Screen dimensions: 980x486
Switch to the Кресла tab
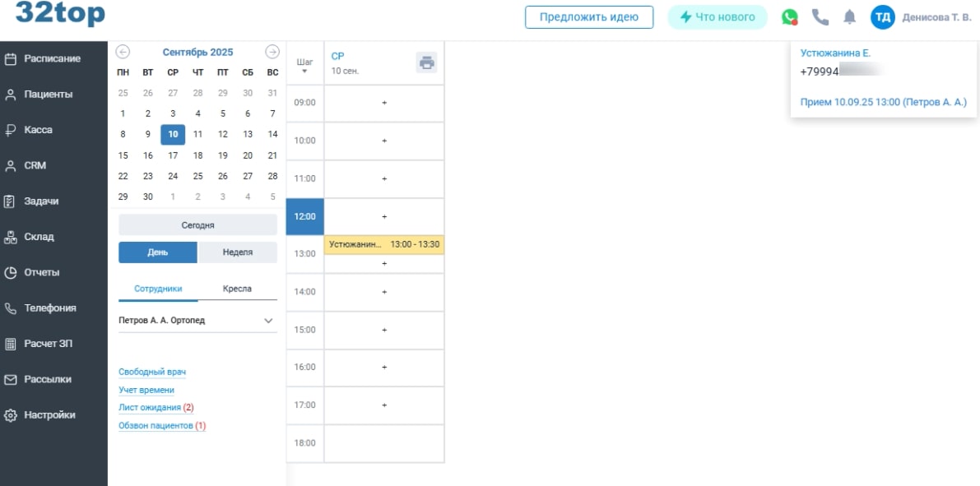pyautogui.click(x=237, y=289)
